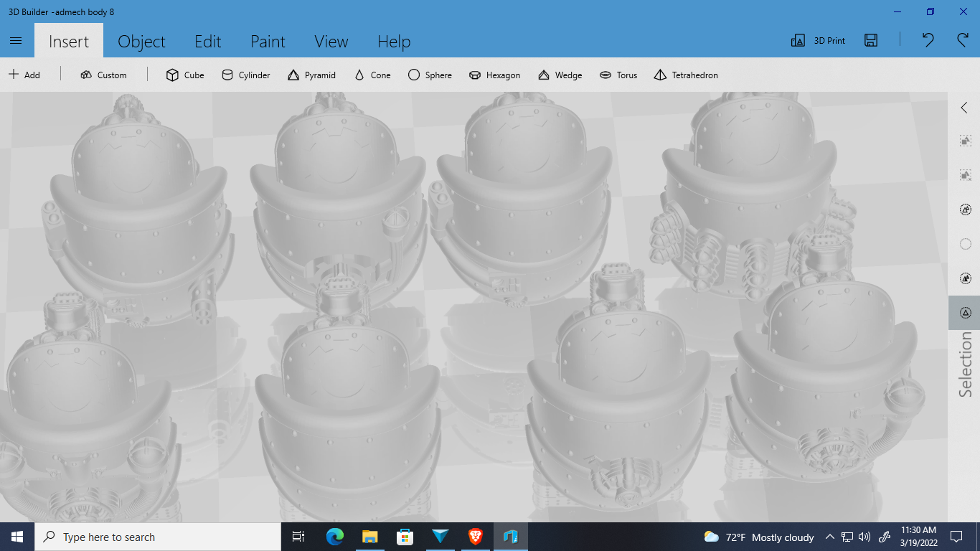Add a Wedge shape

pyautogui.click(x=560, y=75)
